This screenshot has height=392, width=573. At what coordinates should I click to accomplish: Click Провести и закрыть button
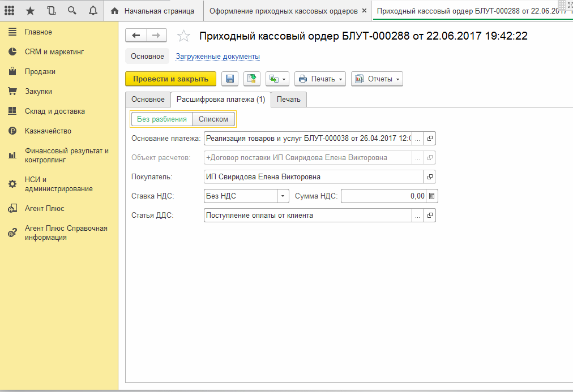click(x=170, y=79)
